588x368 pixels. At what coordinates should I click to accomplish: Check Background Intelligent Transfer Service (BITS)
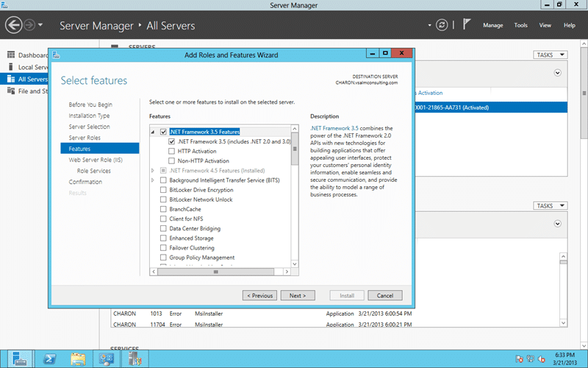(x=163, y=180)
